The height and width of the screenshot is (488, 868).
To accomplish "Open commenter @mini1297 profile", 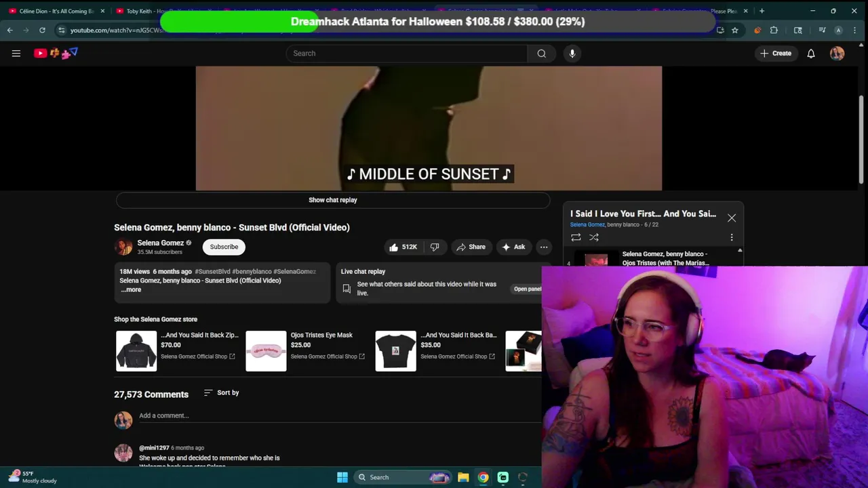I will [154, 448].
